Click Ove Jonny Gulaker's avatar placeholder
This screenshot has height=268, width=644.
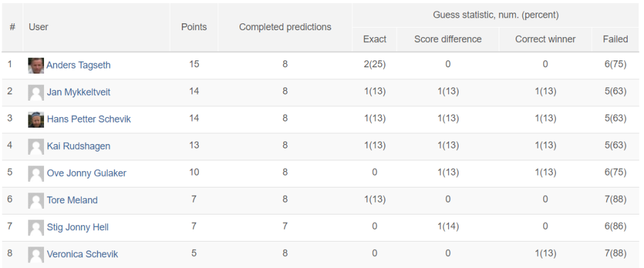coord(36,174)
